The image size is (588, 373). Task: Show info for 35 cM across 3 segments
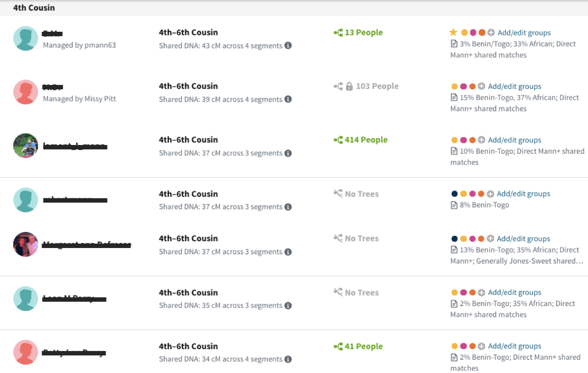point(288,306)
